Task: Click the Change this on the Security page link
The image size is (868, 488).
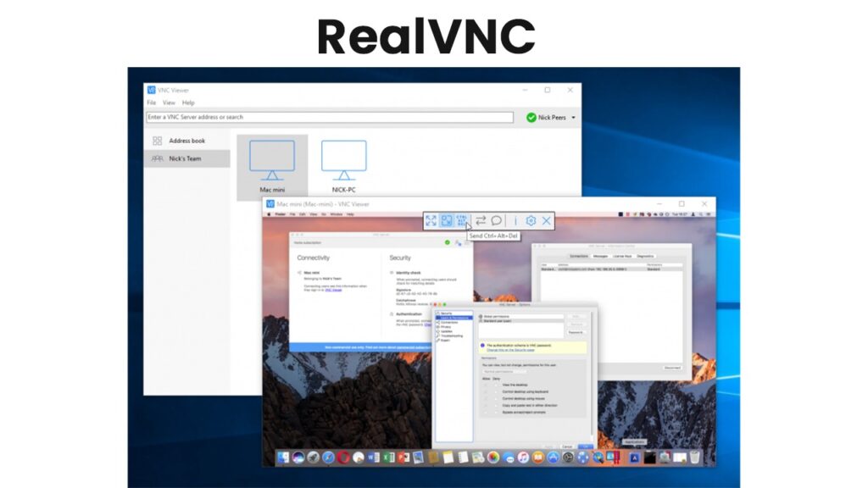Action: (510, 350)
